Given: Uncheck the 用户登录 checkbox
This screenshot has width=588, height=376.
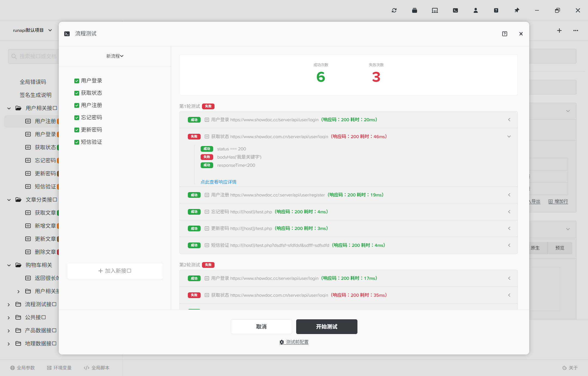Looking at the screenshot, I should (x=76, y=81).
